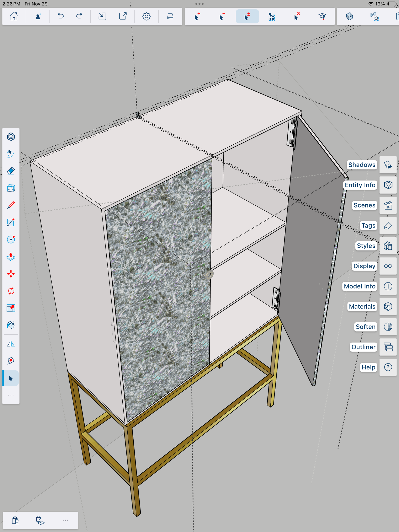
Task: Select the Pencil line tool
Action: (11, 205)
